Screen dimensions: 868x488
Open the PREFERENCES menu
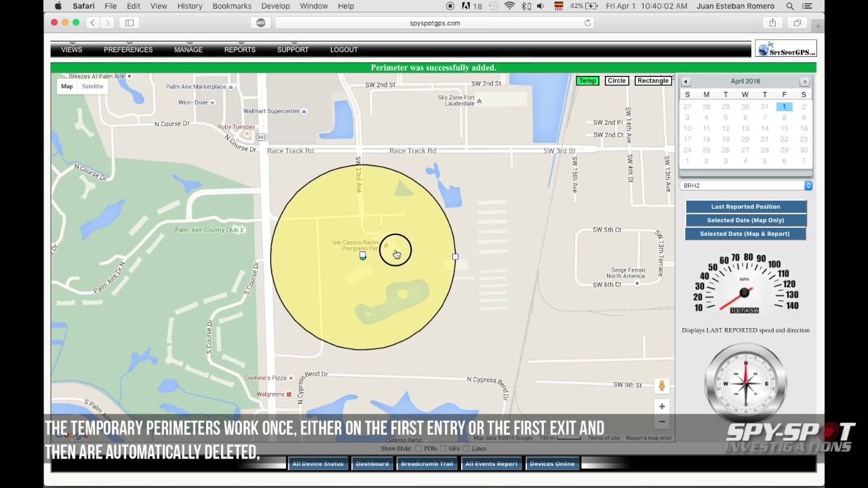tap(127, 49)
